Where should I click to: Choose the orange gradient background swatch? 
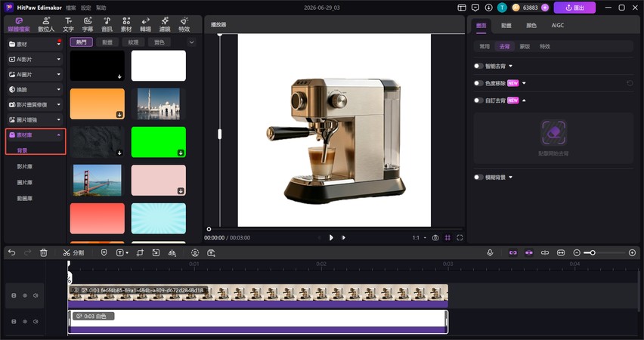point(98,104)
